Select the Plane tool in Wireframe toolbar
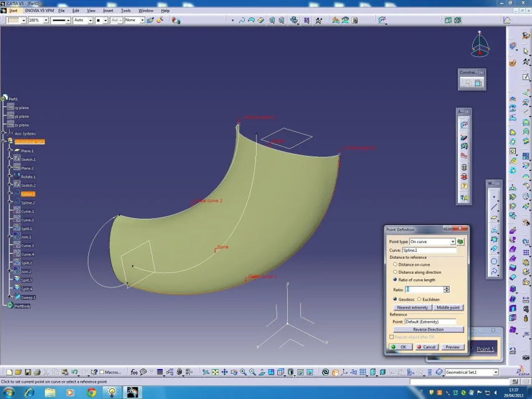The width and height of the screenshot is (532, 399). (494, 218)
